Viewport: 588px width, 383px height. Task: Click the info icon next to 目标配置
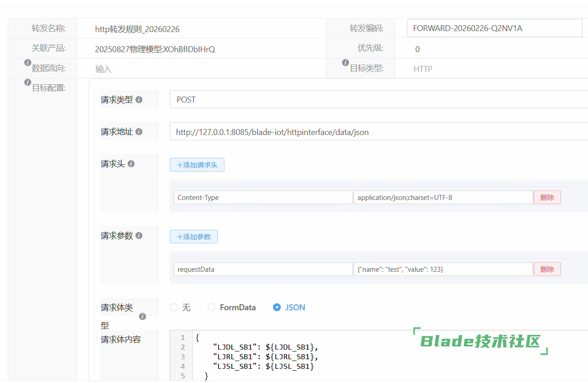click(27, 83)
